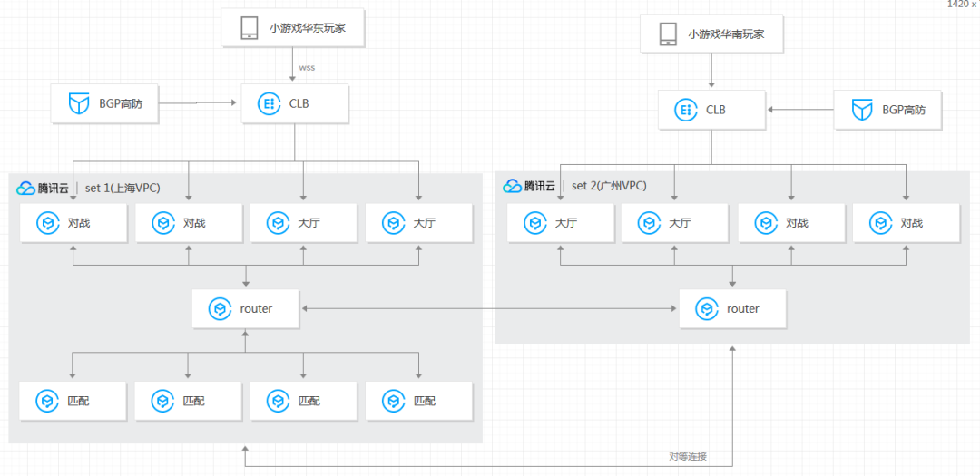This screenshot has height=476, width=980.
Task: Select the shield icon of the left BGP高防
Action: tap(79, 104)
